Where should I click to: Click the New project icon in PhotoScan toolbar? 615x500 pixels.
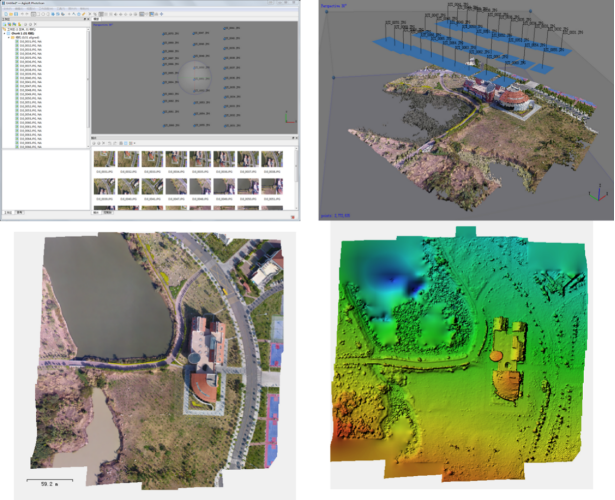coord(6,14)
